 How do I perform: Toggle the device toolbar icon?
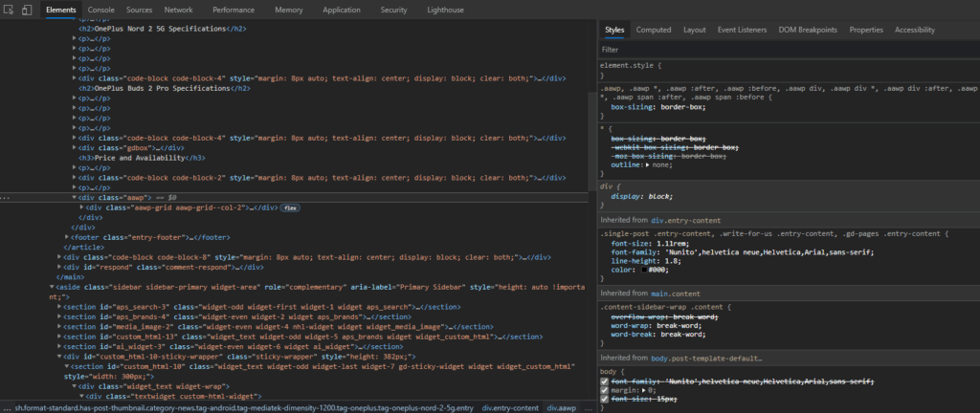point(28,10)
